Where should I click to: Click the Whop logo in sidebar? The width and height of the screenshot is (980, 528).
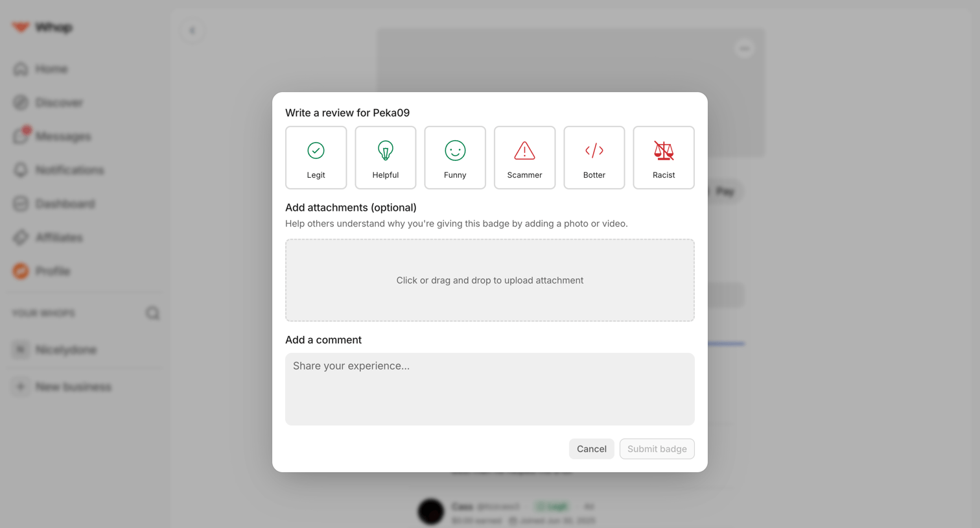point(42,27)
